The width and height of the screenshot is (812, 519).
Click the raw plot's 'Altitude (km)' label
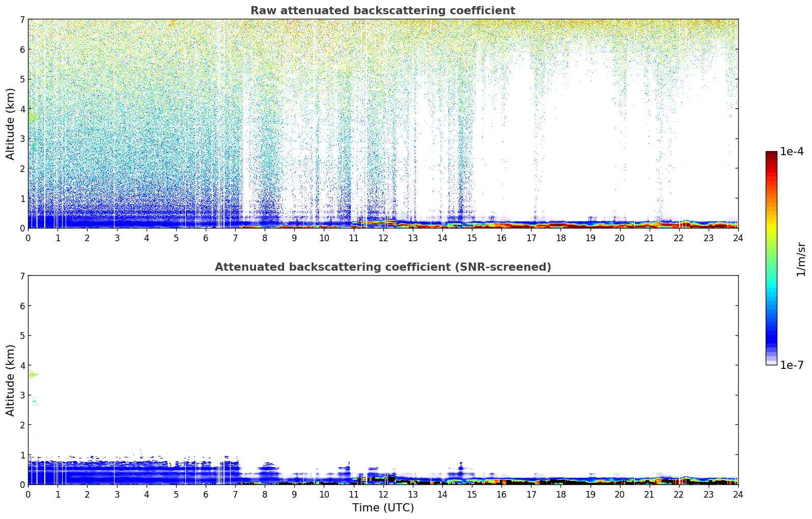[11, 124]
